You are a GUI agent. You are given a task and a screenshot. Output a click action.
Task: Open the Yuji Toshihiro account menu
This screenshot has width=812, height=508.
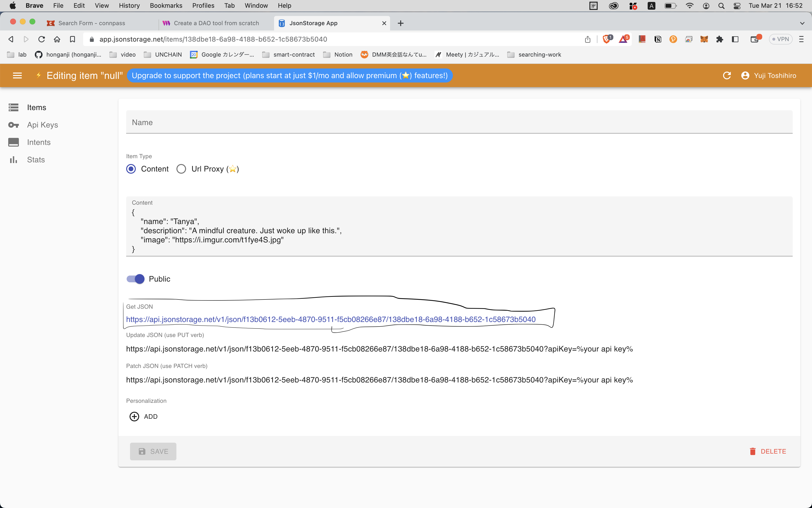coord(769,75)
